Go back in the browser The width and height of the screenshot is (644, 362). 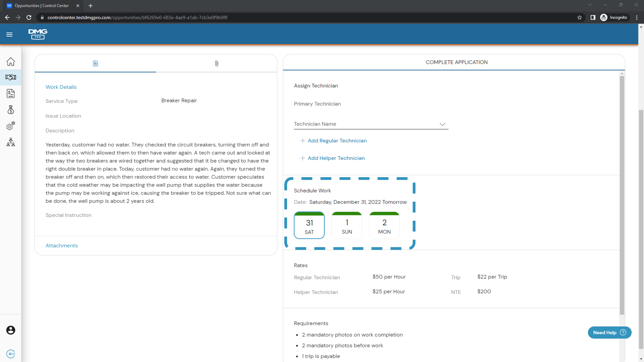[8, 17]
